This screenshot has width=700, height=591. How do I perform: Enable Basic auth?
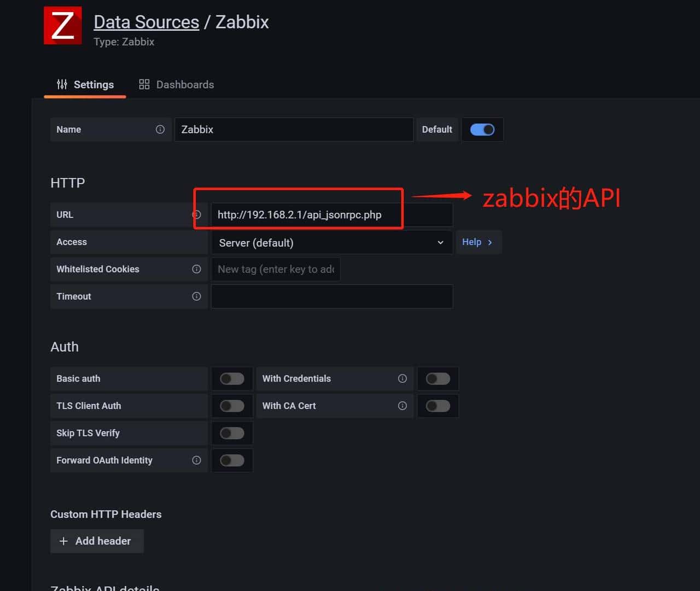(x=232, y=378)
